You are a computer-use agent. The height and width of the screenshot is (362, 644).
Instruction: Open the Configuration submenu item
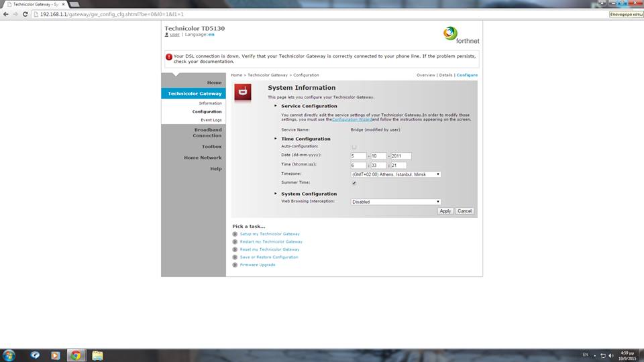click(207, 112)
